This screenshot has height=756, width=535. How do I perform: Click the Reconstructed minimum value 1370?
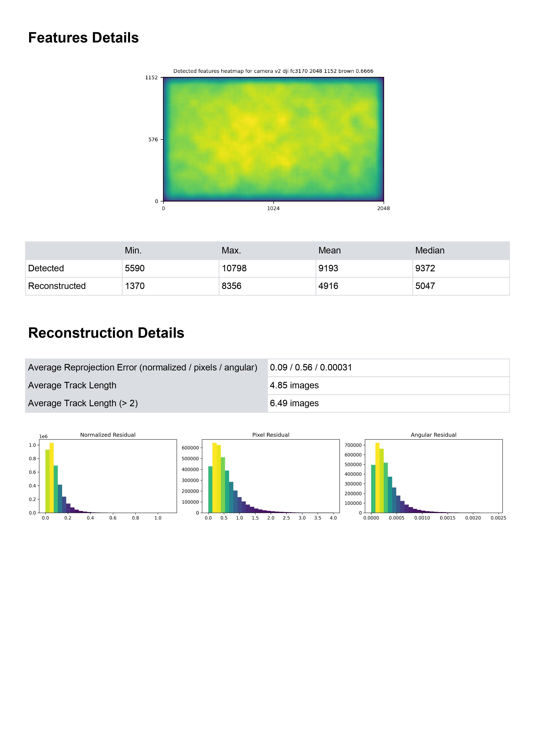pyautogui.click(x=135, y=286)
